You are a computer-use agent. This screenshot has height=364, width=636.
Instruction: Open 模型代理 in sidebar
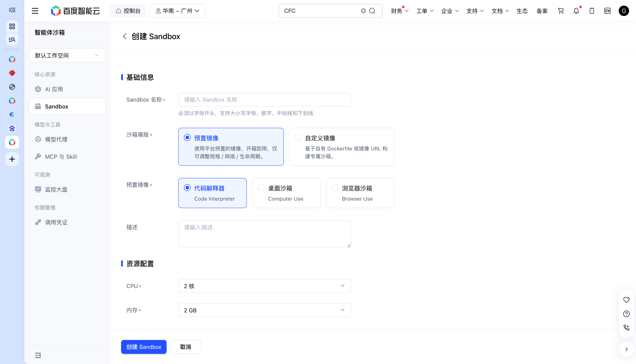click(67, 139)
